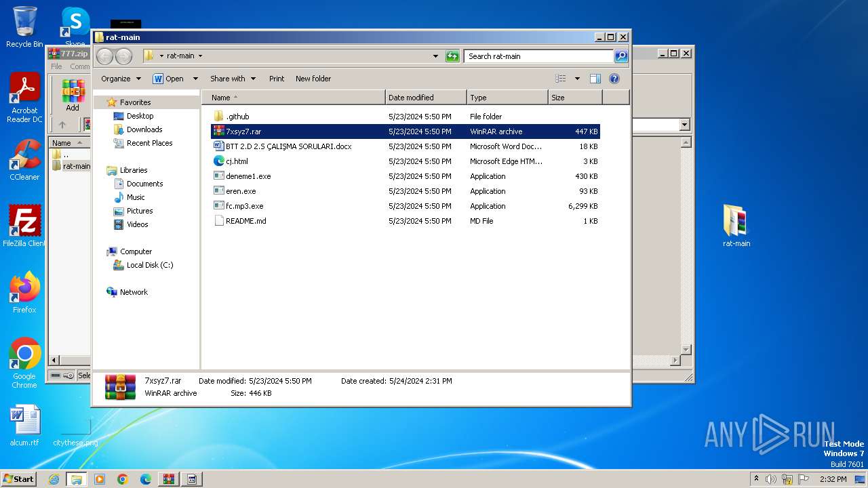
Task: Open Organize dropdown menu
Action: pos(121,79)
